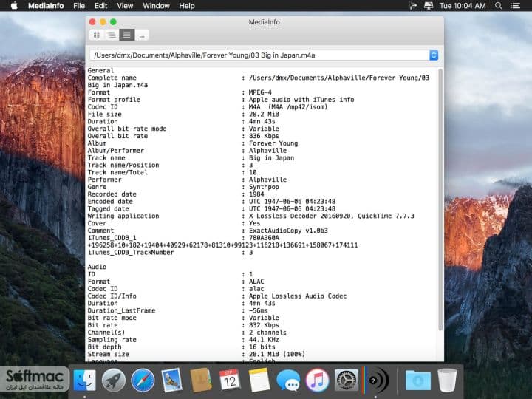Viewport: 532px width, 399px height.
Task: Click the Bit depth value '16 bits'
Action: tap(262, 347)
